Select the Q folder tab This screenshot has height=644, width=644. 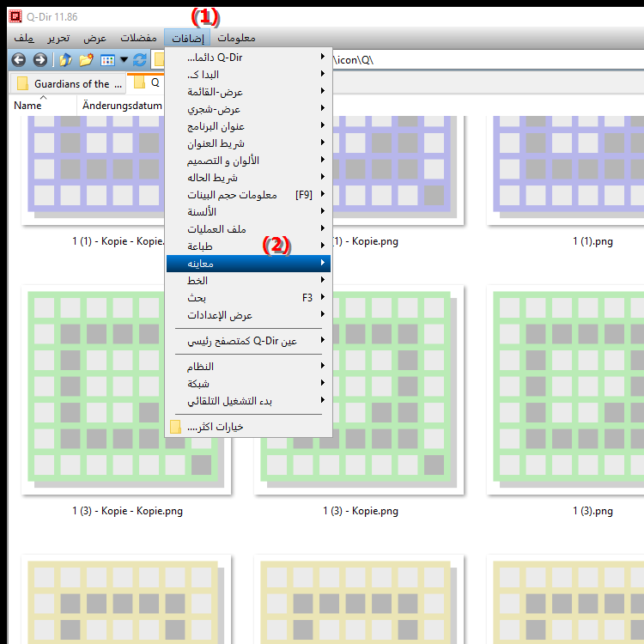tap(146, 82)
